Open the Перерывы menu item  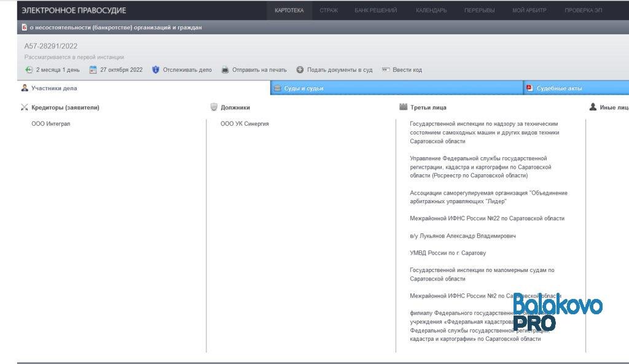(x=479, y=10)
